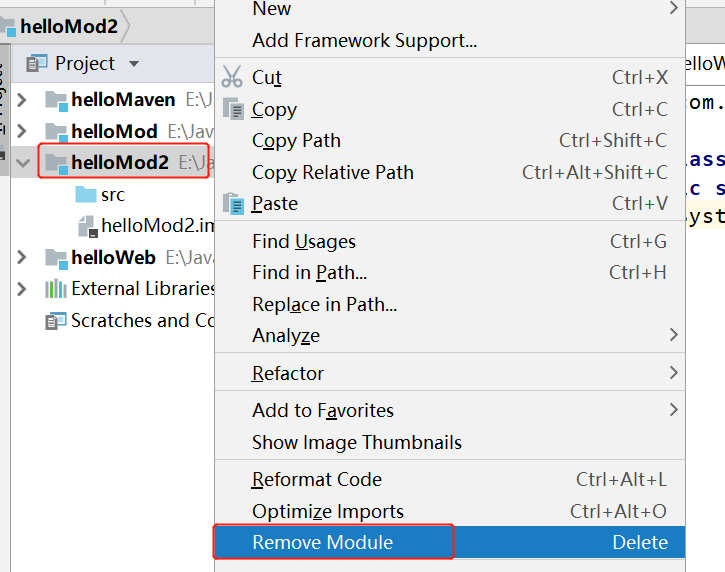This screenshot has height=572, width=725.
Task: Click the src folder icon
Action: pyautogui.click(x=86, y=195)
